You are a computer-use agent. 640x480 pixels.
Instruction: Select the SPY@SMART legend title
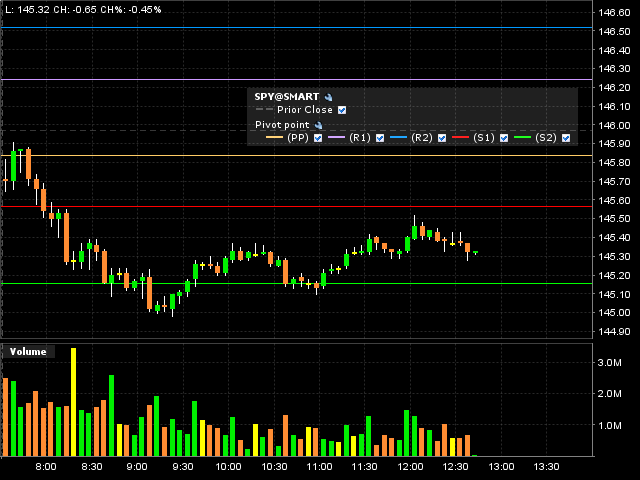pos(288,97)
